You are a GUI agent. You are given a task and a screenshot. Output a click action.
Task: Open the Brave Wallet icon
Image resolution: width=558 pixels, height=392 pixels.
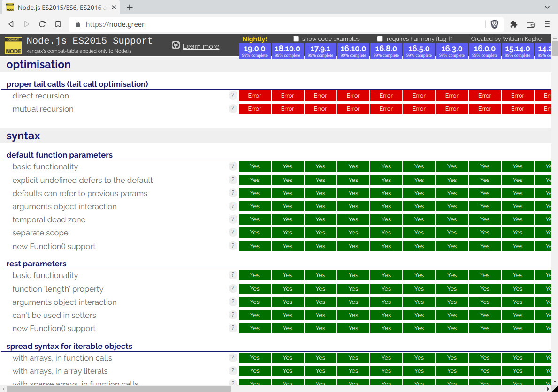[531, 24]
